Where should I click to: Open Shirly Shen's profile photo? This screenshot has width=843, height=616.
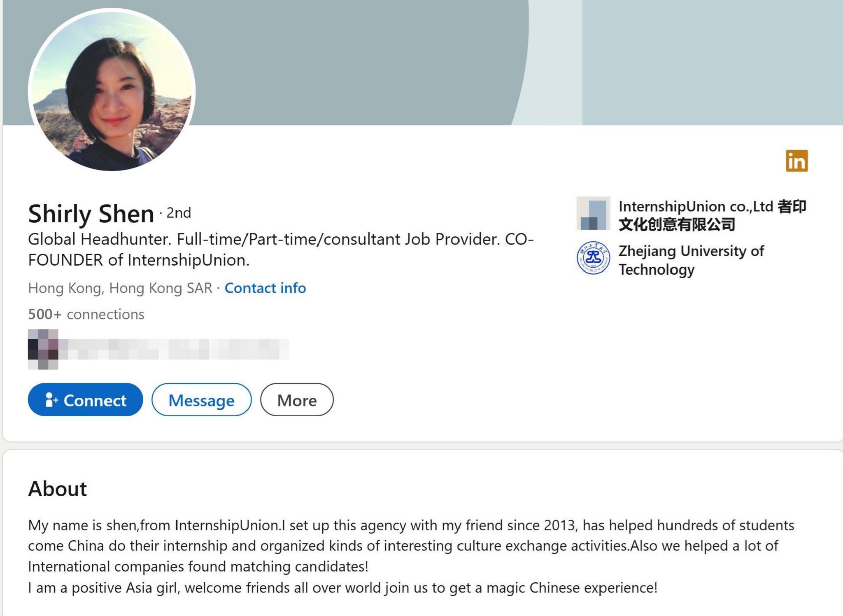click(x=112, y=90)
